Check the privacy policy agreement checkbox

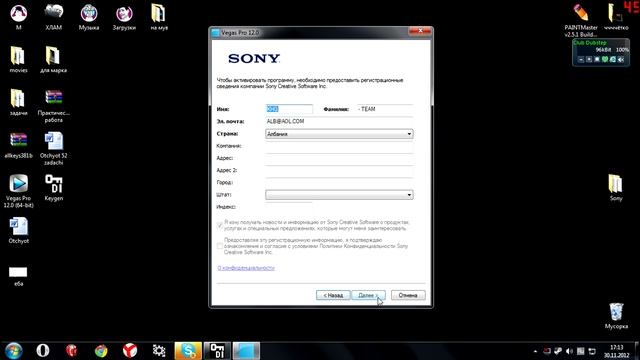(220, 246)
